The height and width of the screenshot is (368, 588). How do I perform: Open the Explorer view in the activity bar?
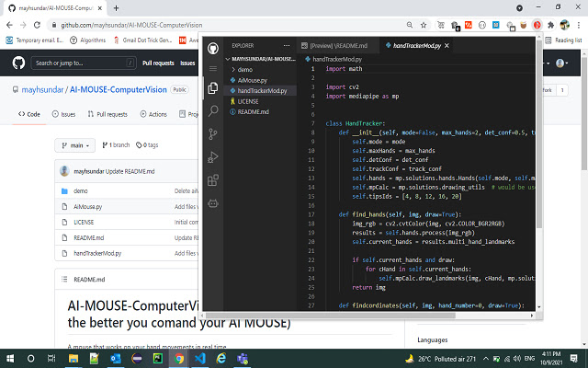212,89
